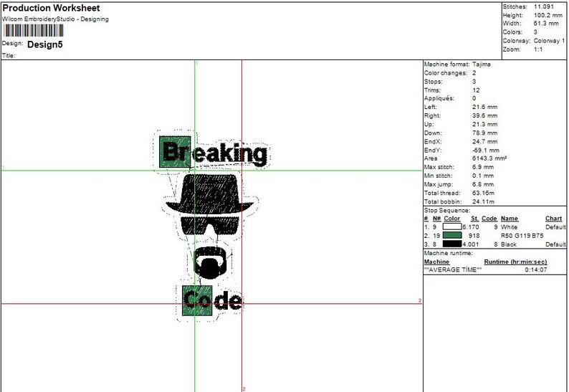Click the goatee beard shape in the design
This screenshot has height=392, width=569.
tap(210, 263)
